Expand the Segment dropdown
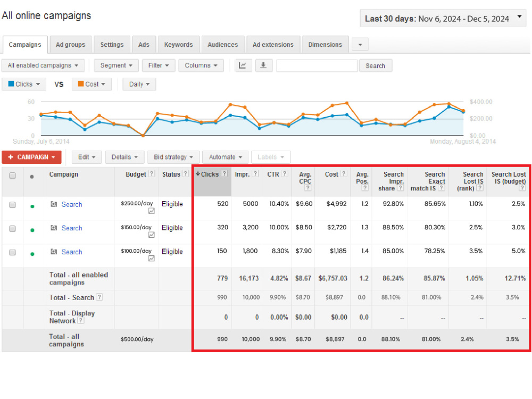 [116, 65]
